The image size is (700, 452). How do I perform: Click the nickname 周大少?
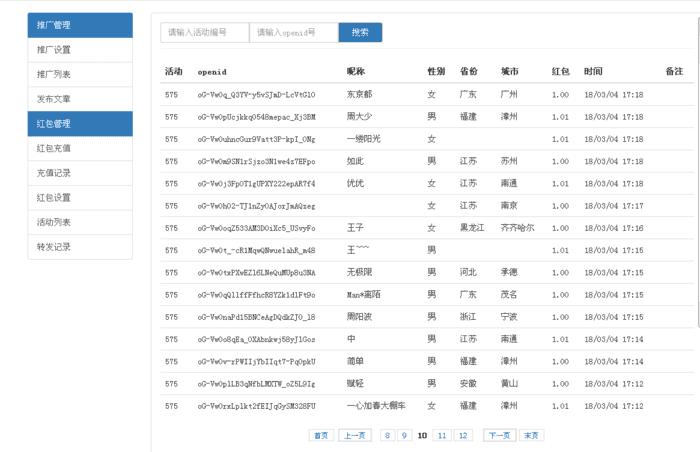click(x=359, y=117)
